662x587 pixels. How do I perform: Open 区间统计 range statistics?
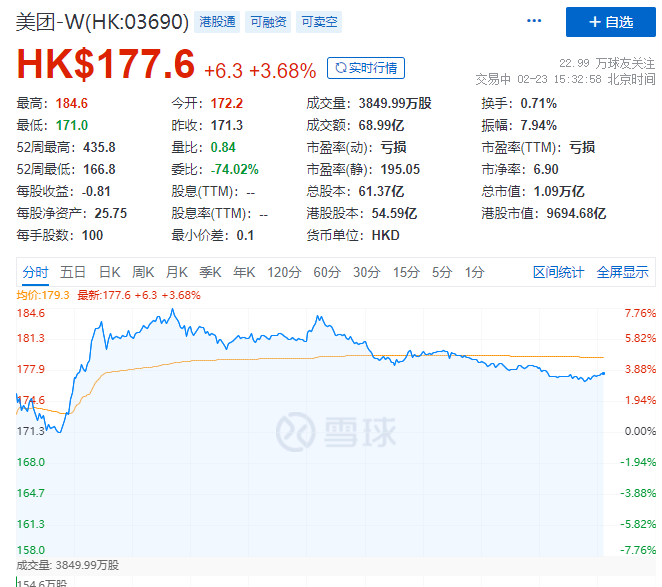click(559, 272)
